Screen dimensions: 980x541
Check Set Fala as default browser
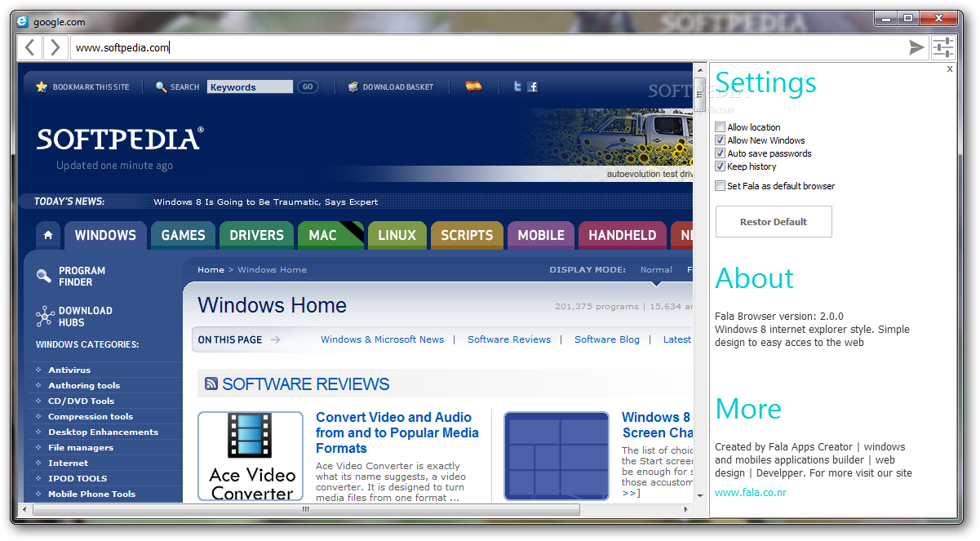pyautogui.click(x=720, y=186)
